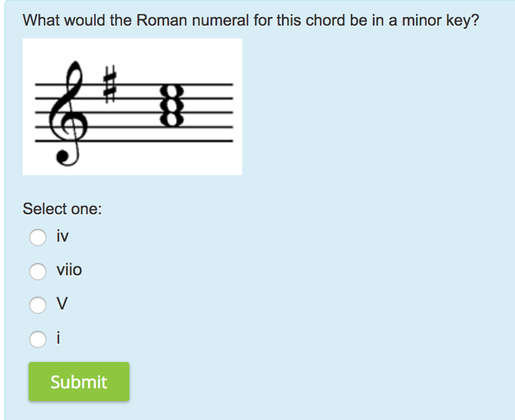515x420 pixels.
Task: Mark the lowercase i radio button
Action: click(38, 339)
